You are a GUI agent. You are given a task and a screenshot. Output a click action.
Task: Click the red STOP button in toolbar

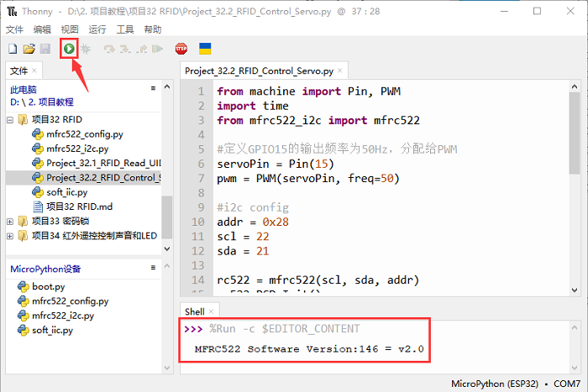(x=181, y=50)
